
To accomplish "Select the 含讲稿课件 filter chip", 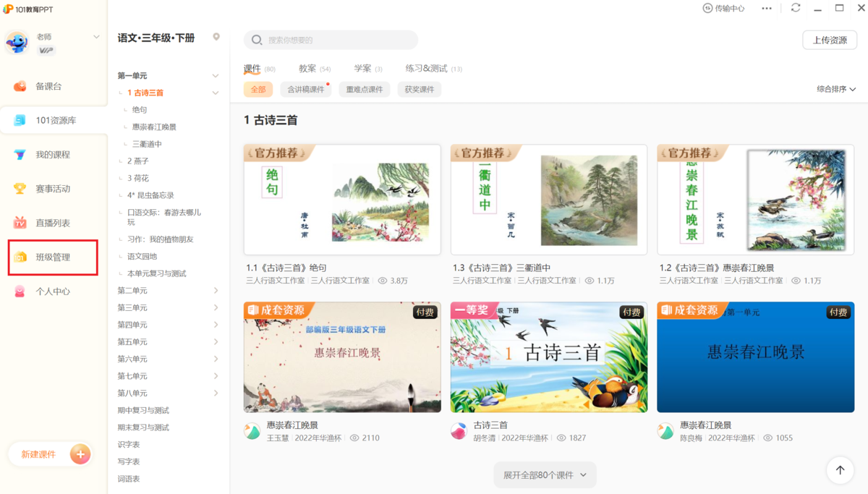I will [x=305, y=90].
